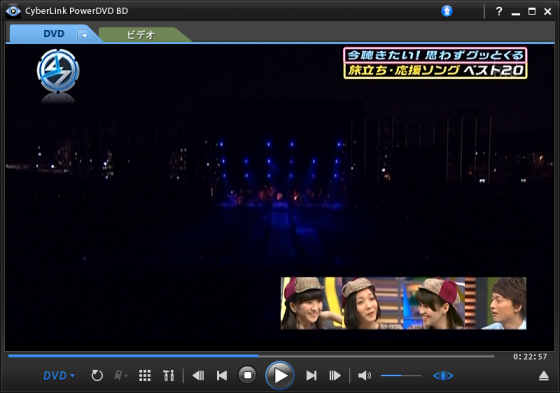
Task: Click the rotate/repeat icon
Action: tap(97, 375)
